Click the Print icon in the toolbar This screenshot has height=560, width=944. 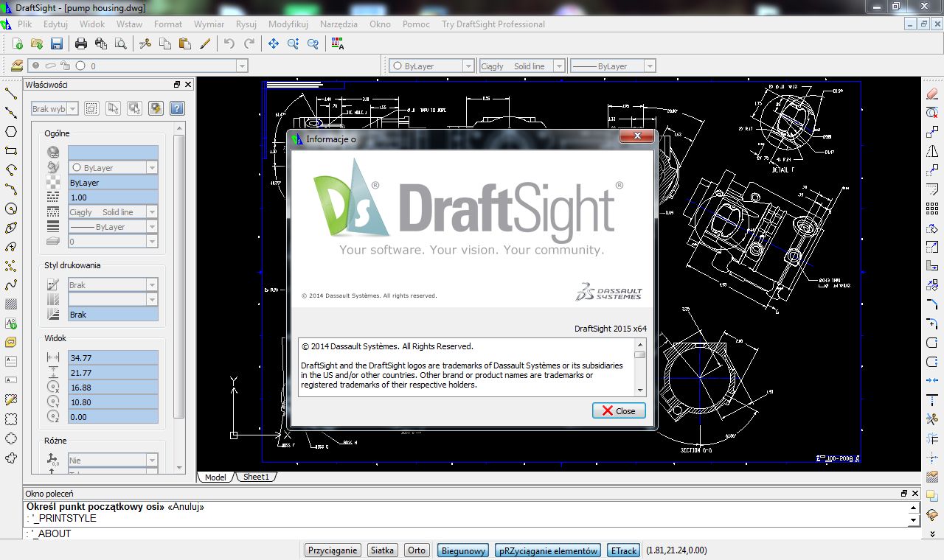[81, 43]
